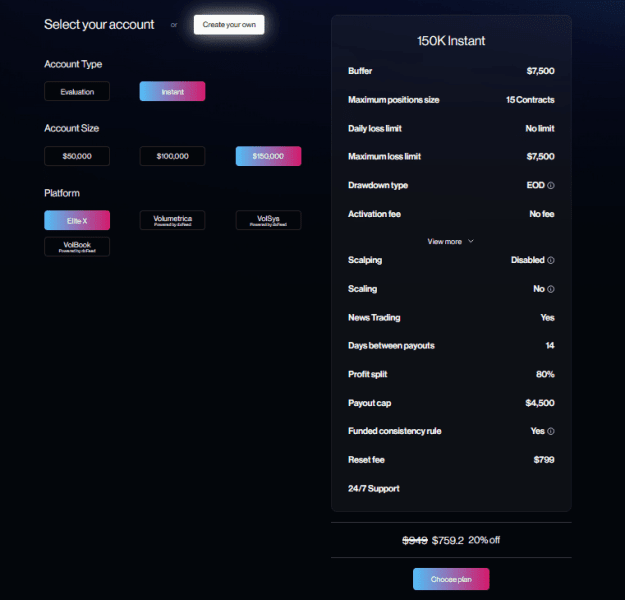Click the Reset fee $799 value
This screenshot has height=600, width=625.
tap(544, 460)
